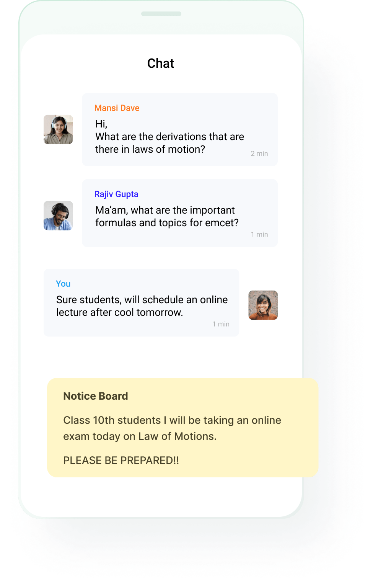The height and width of the screenshot is (588, 373).
Task: Open the Notice Board heading
Action: [96, 396]
